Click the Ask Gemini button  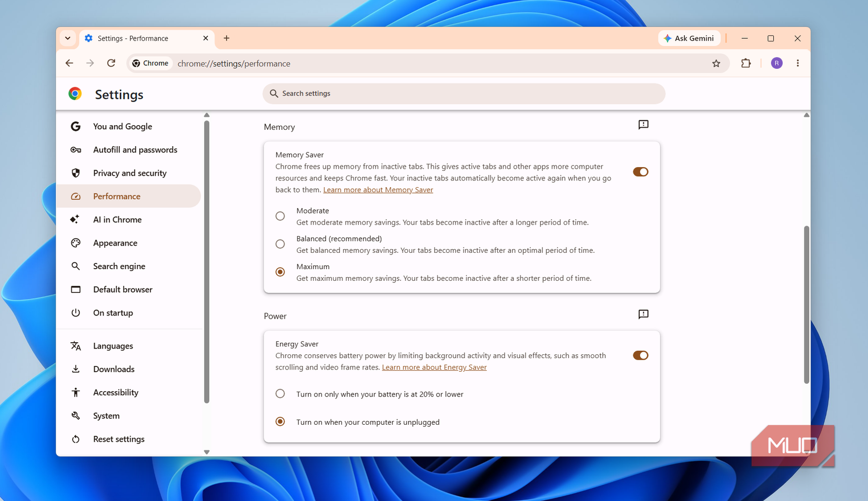[x=689, y=38]
